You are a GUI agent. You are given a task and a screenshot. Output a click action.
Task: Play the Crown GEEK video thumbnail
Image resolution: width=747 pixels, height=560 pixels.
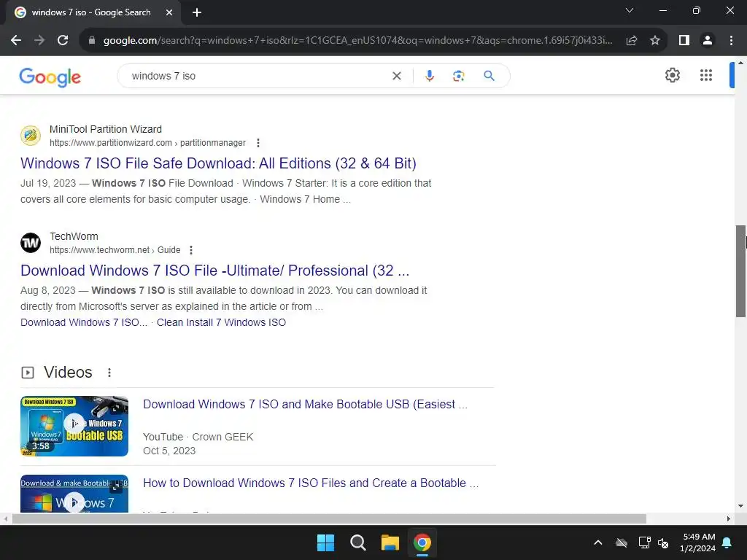74,426
